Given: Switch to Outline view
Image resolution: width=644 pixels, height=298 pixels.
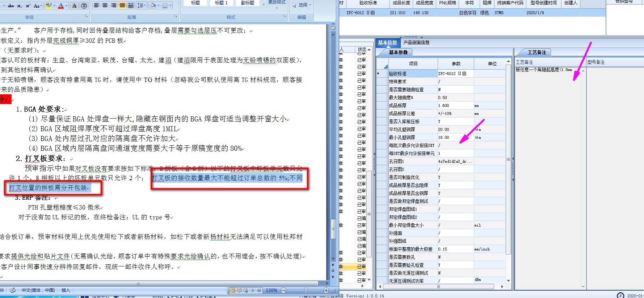Looking at the screenshot, I should pyautogui.click(x=252, y=290).
